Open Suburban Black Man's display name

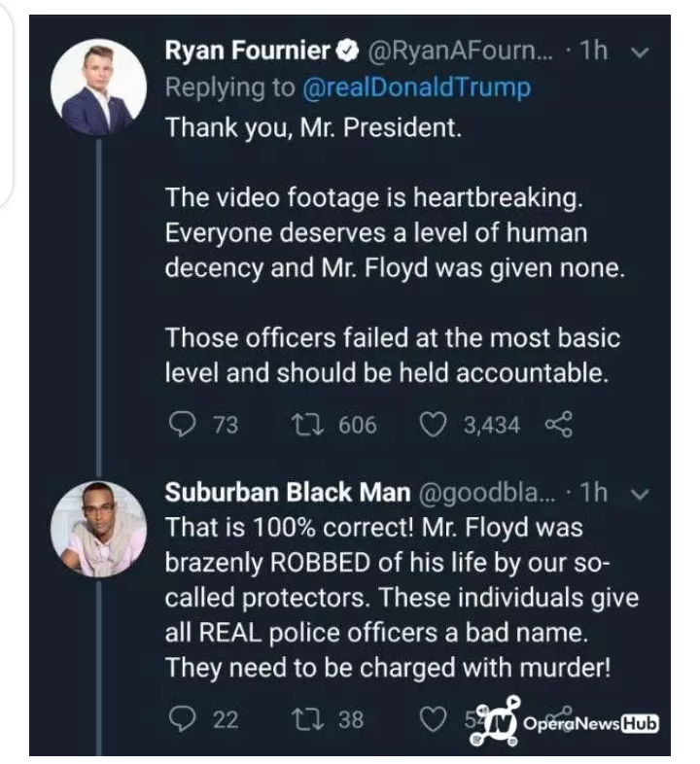286,493
